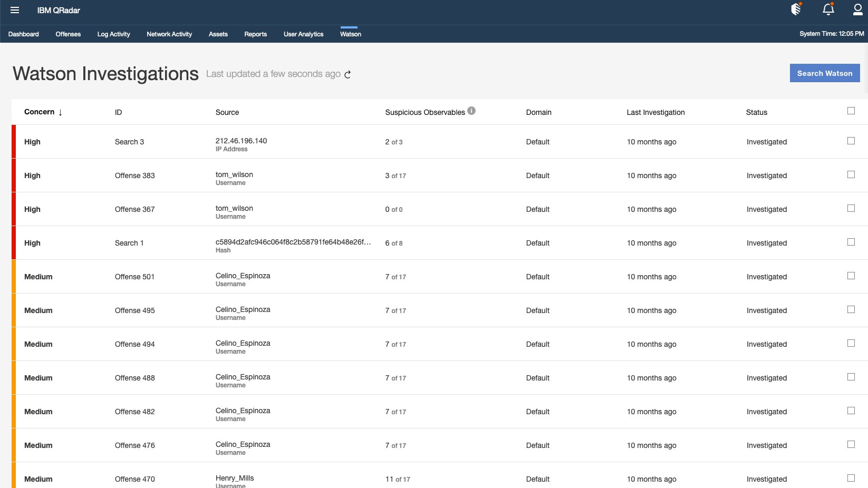The width and height of the screenshot is (868, 488).
Task: Click Offense 482 ID
Action: (x=134, y=412)
